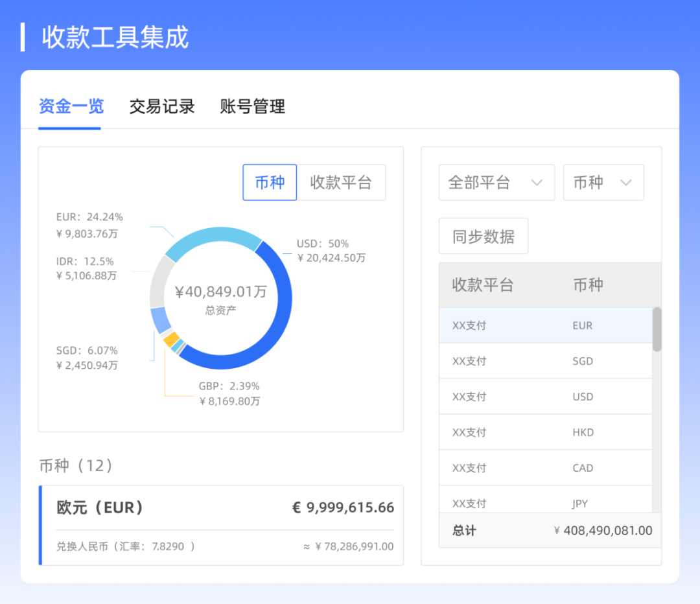The image size is (700, 604).
Task: Open the 账号管理 tab
Action: point(252,107)
